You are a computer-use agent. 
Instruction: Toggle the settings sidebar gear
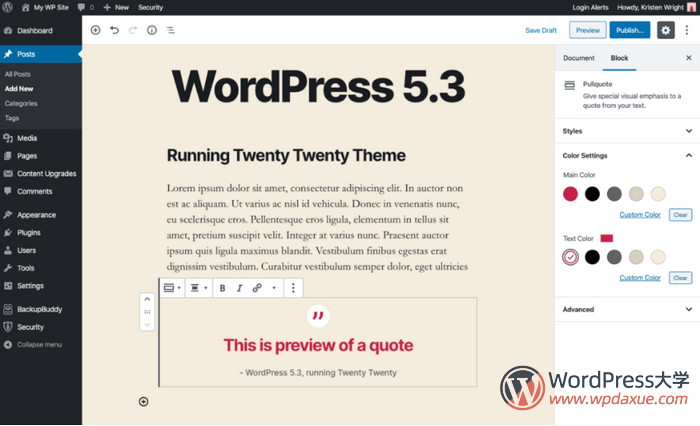tap(666, 30)
